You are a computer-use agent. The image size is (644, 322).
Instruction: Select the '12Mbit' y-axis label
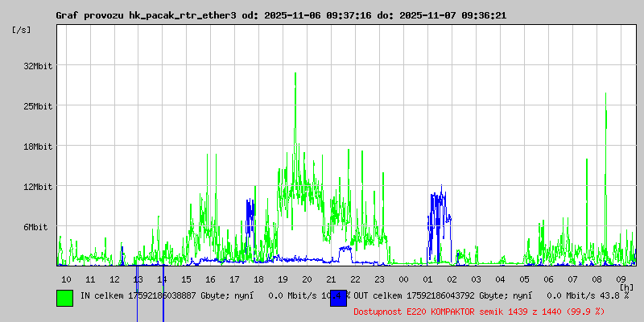pos(37,187)
